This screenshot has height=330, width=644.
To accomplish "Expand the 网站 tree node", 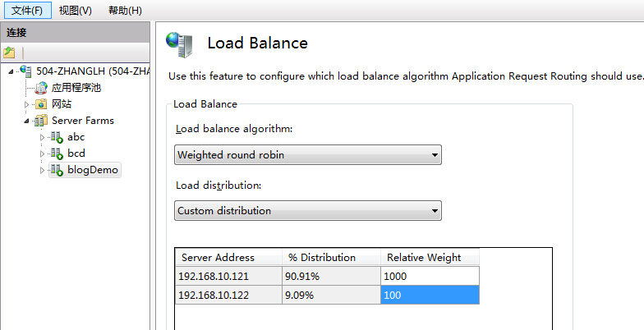I will coord(26,105).
